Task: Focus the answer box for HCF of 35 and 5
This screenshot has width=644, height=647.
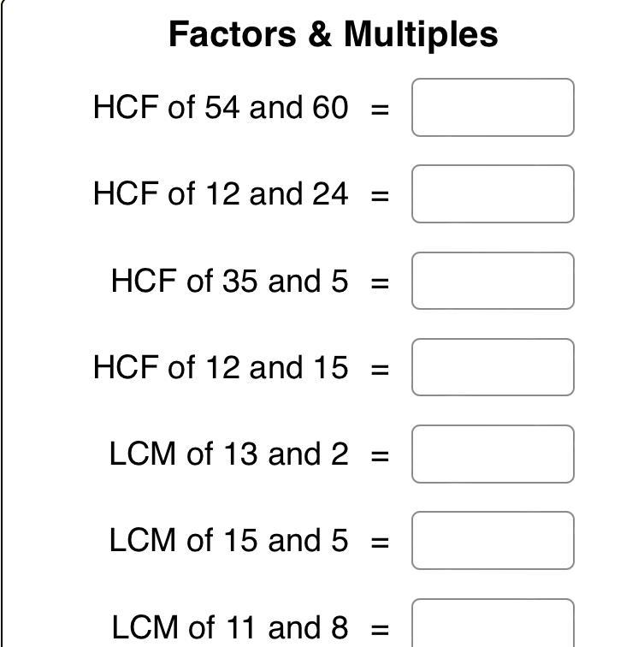Action: tap(493, 281)
